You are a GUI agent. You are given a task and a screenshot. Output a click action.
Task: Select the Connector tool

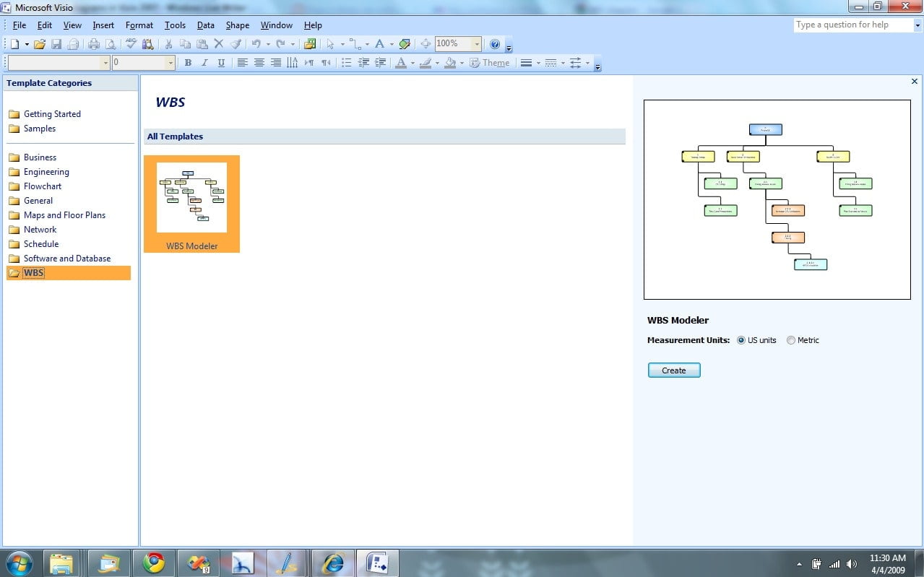tap(355, 44)
